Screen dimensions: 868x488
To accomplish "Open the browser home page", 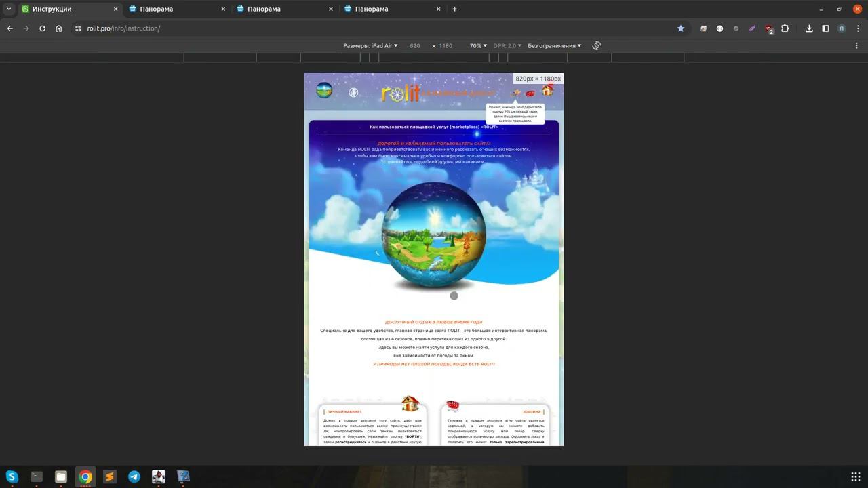I will pyautogui.click(x=59, y=28).
